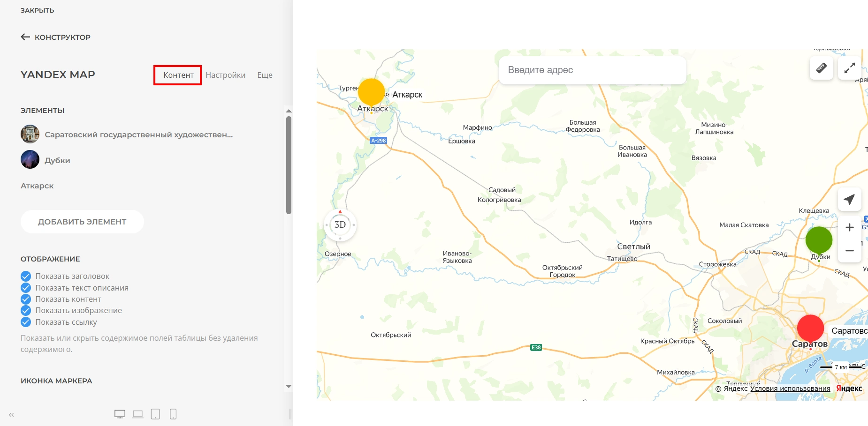Open the Еще tab
Viewport: 868px width, 426px height.
click(x=265, y=75)
